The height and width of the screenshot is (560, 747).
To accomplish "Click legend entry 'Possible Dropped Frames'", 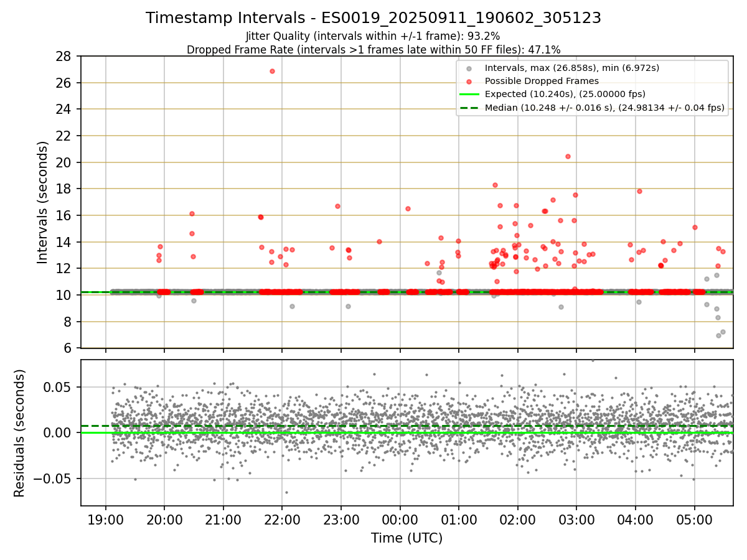I will pos(542,81).
